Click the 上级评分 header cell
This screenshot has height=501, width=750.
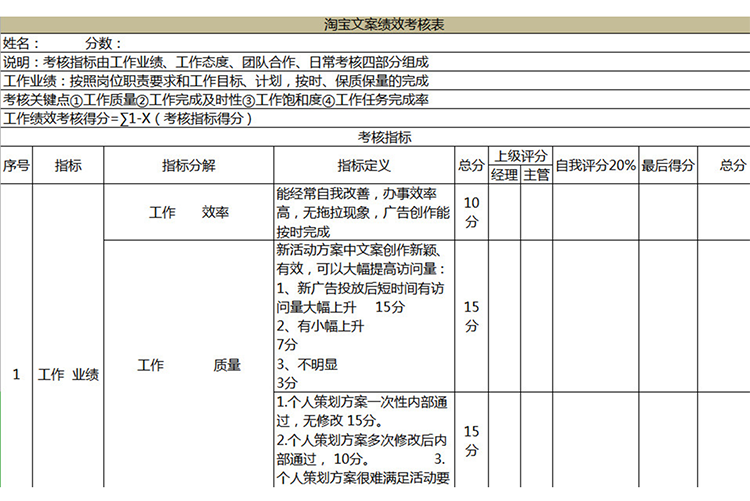tap(520, 156)
